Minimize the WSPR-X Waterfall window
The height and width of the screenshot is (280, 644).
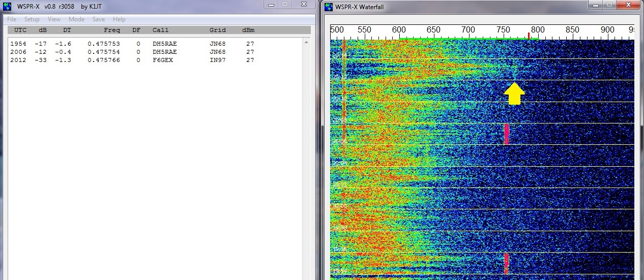coord(595,5)
